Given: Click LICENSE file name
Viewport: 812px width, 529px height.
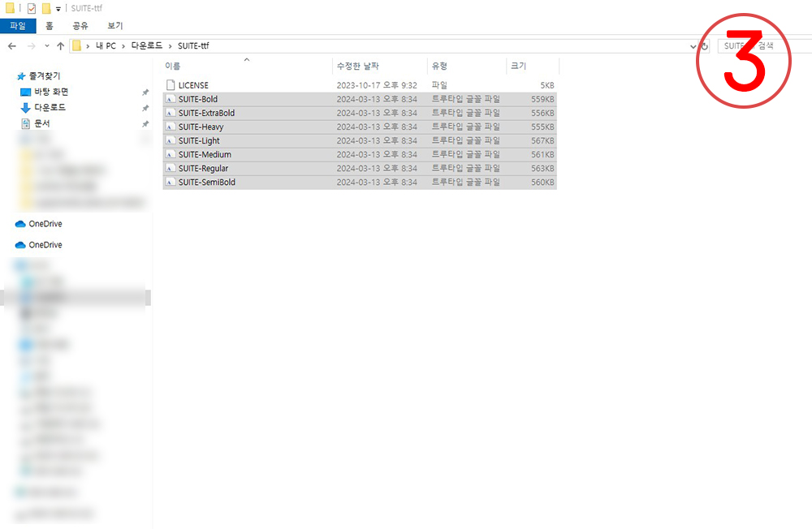Looking at the screenshot, I should 193,85.
